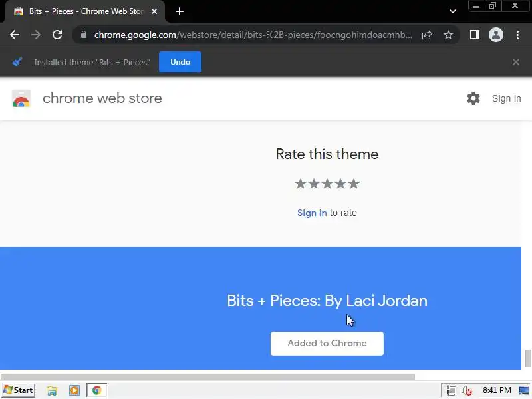Open web store settings gear
This screenshot has width=532, height=399.
473,98
